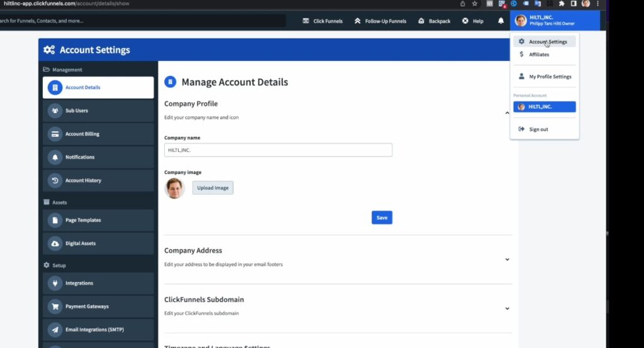Click the Help lifebuoy icon
This screenshot has height=348, width=644.
click(x=465, y=21)
